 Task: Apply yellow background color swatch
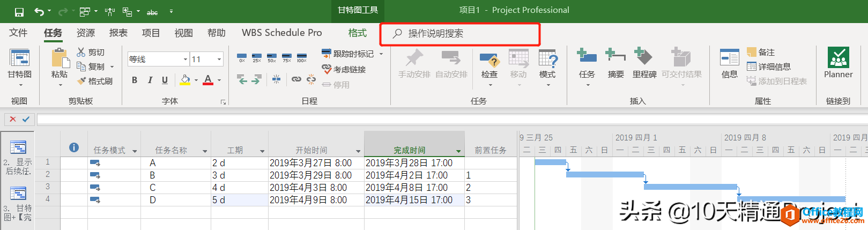(185, 80)
